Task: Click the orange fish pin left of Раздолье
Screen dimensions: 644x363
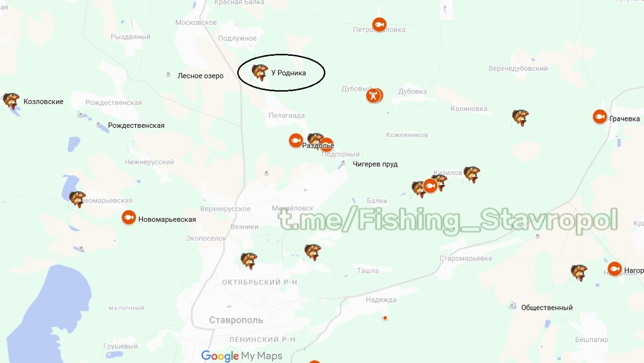Action: [x=296, y=141]
